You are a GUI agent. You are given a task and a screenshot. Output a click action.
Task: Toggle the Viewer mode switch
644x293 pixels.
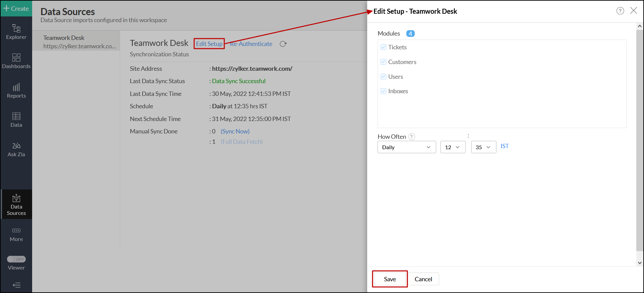coord(16,259)
